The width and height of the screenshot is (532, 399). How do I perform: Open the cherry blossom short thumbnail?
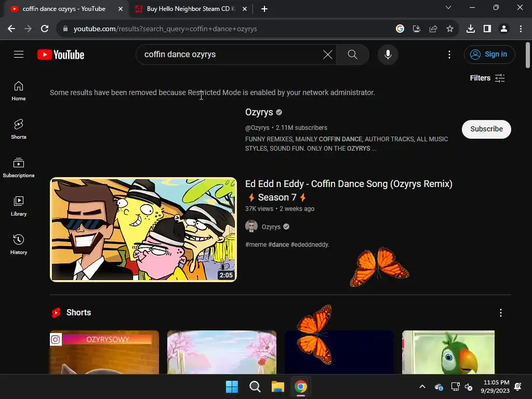point(222,352)
